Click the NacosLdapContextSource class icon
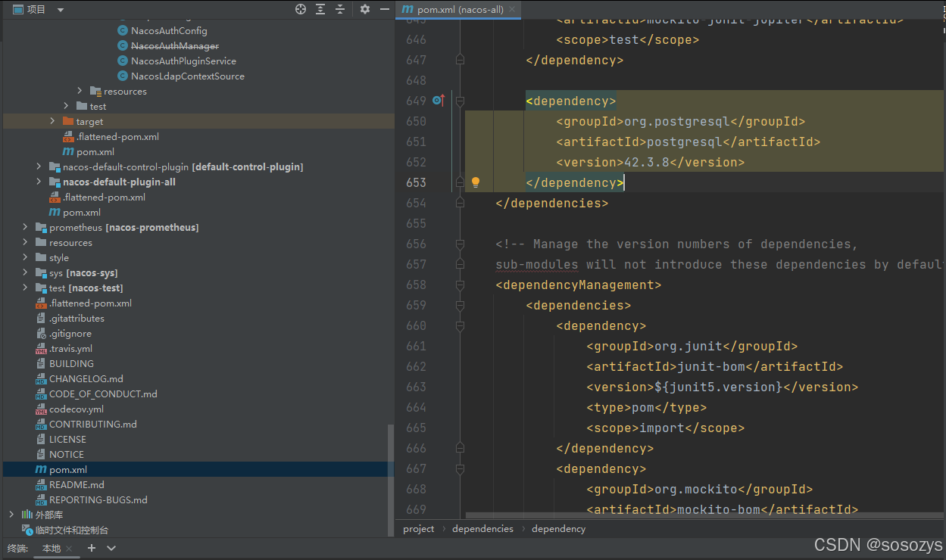946x560 pixels. click(123, 76)
